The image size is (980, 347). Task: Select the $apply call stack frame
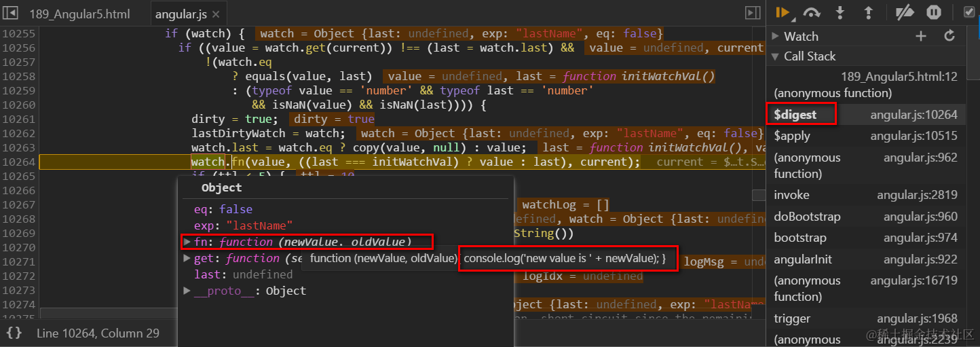(x=866, y=136)
